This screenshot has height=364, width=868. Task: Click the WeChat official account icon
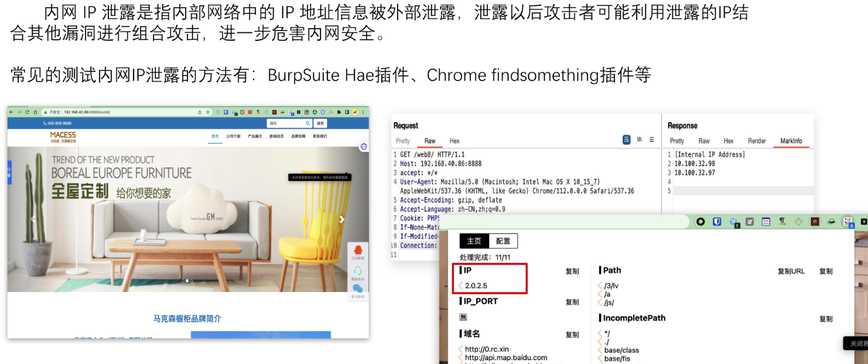pyautogui.click(x=358, y=289)
